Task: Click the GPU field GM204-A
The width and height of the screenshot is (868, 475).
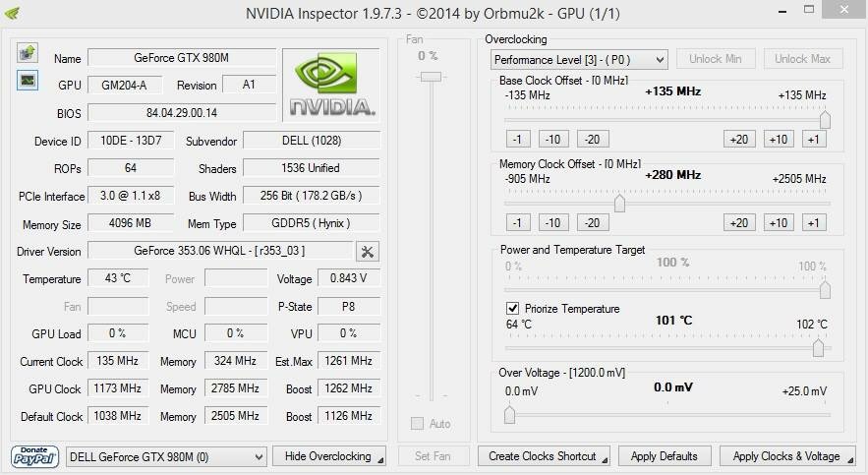Action: click(125, 86)
